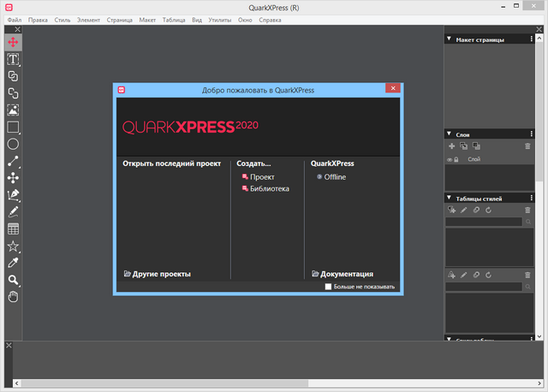Collapse the Слои panel
The width and height of the screenshot is (548, 392).
coord(449,134)
